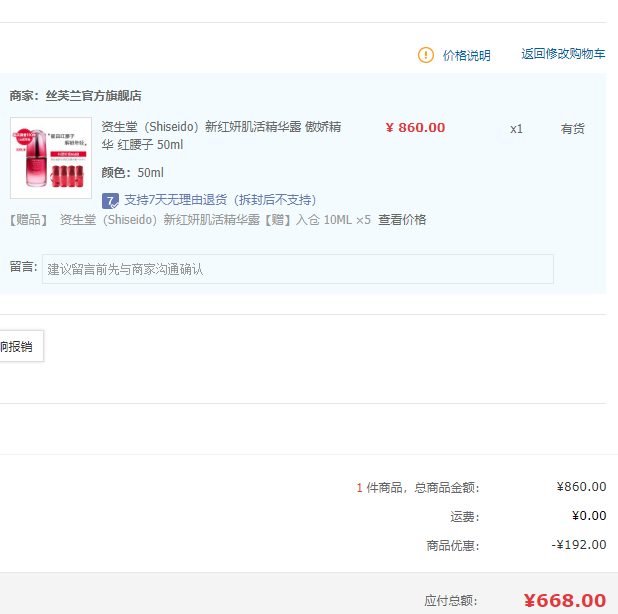Click the 支持7天无理由退货 policy text

220,200
